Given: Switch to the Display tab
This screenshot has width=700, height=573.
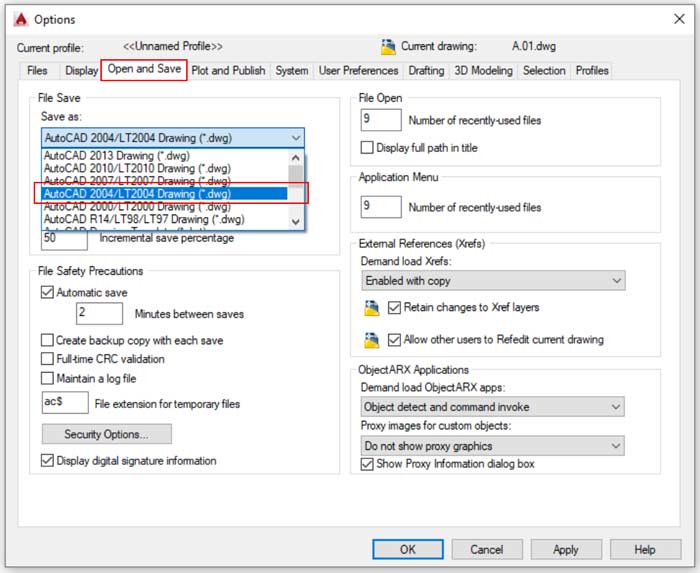Looking at the screenshot, I should click(81, 71).
